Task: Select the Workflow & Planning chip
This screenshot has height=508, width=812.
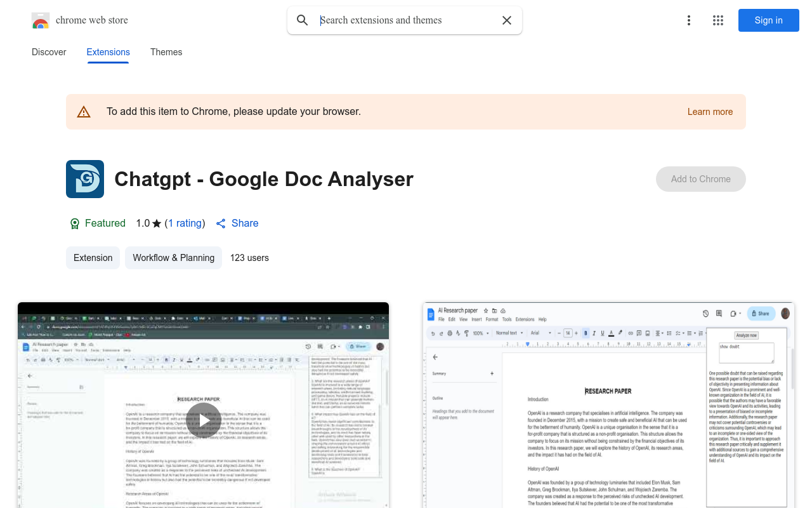Action: coord(174,258)
